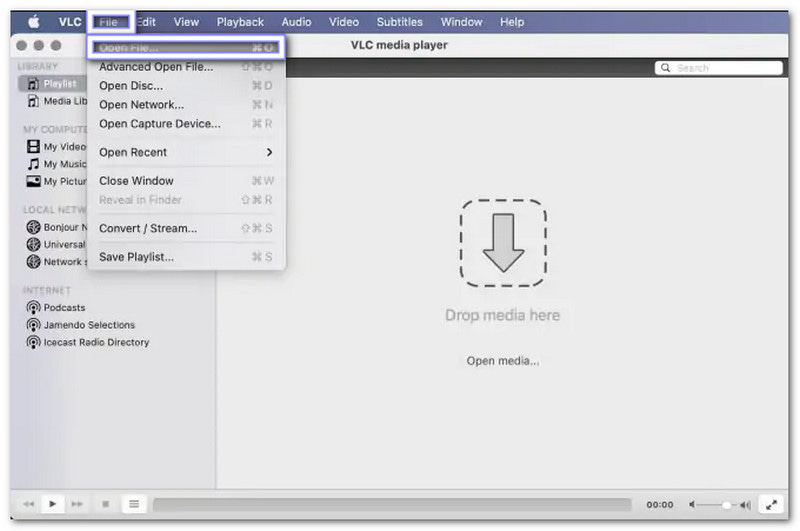Open Jamendo Selections in sidebar
The width and height of the screenshot is (800, 531).
point(89,325)
